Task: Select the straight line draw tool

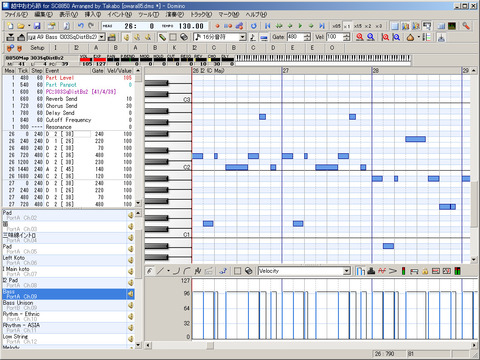Action: tap(160, 271)
